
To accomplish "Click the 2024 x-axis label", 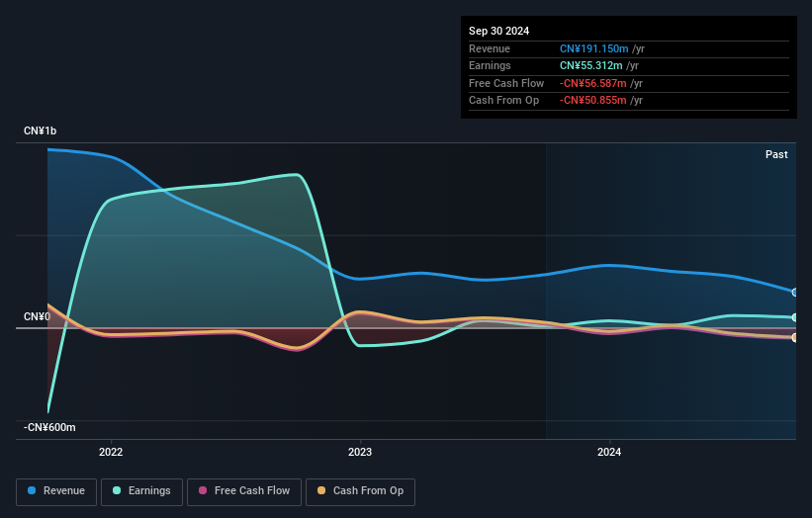I will pos(609,452).
